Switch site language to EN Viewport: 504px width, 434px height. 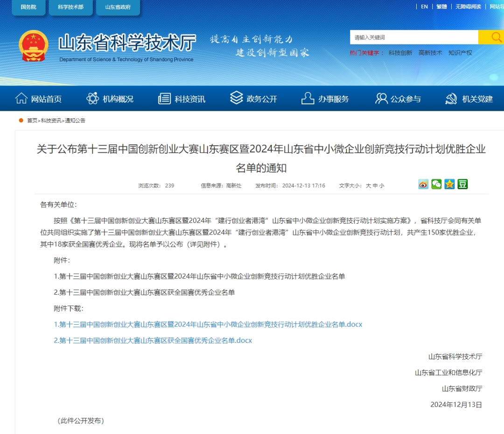coord(424,7)
